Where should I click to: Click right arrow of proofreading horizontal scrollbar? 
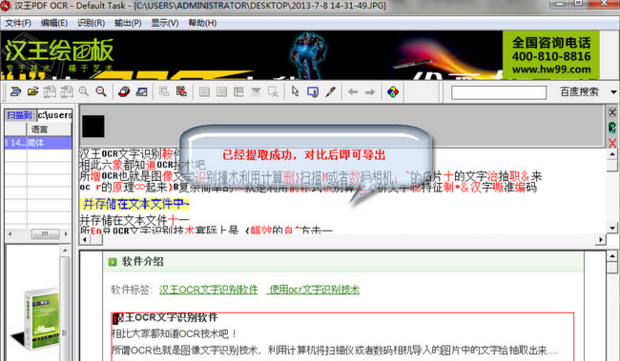601,239
